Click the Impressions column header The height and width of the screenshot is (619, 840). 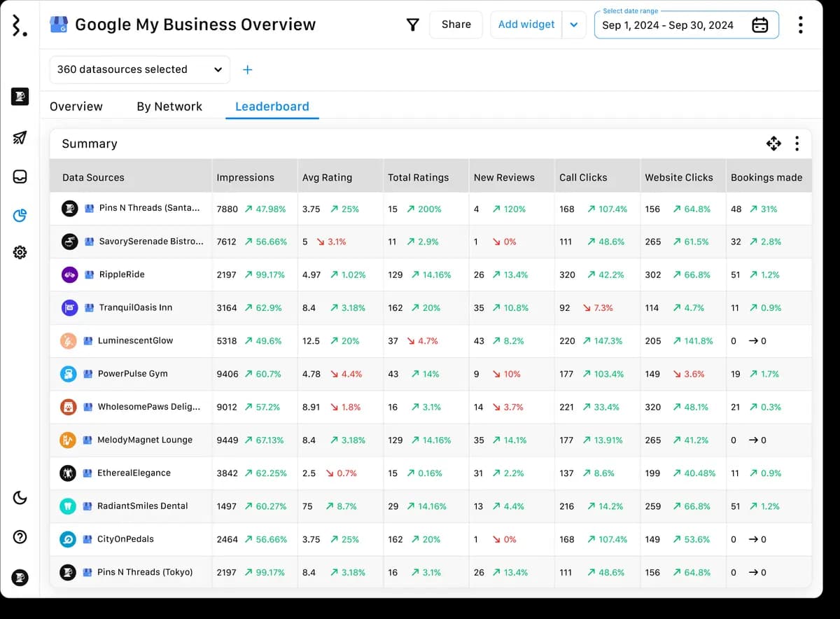point(246,177)
